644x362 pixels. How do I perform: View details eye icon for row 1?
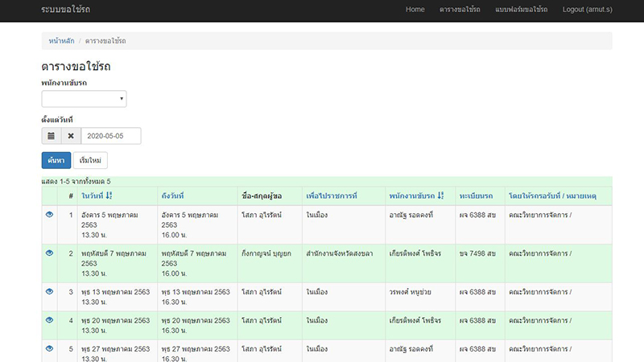(49, 214)
